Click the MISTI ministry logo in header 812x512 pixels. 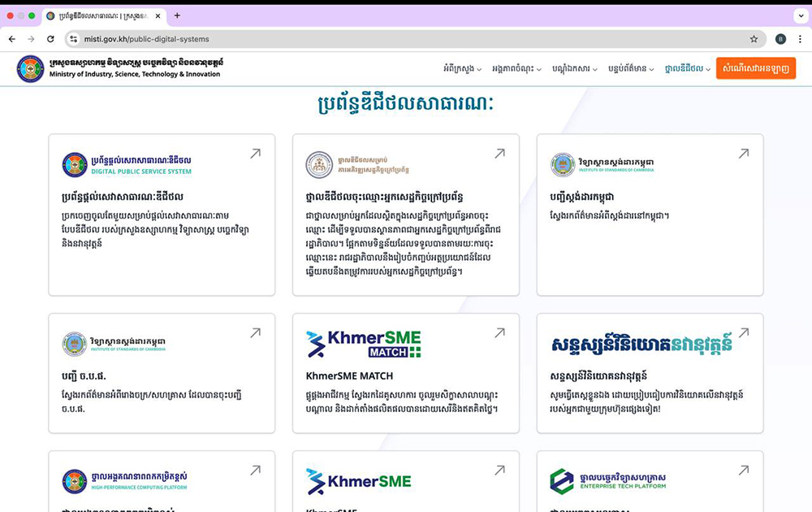click(x=30, y=69)
